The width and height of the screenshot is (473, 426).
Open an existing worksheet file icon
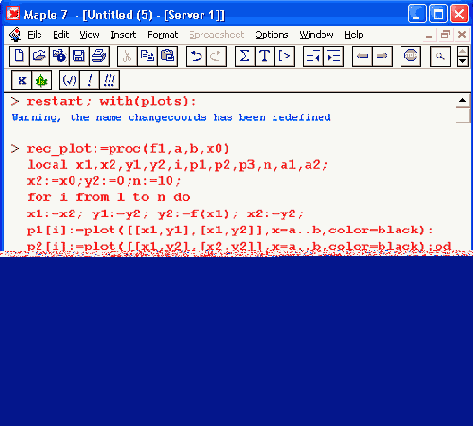point(39,56)
